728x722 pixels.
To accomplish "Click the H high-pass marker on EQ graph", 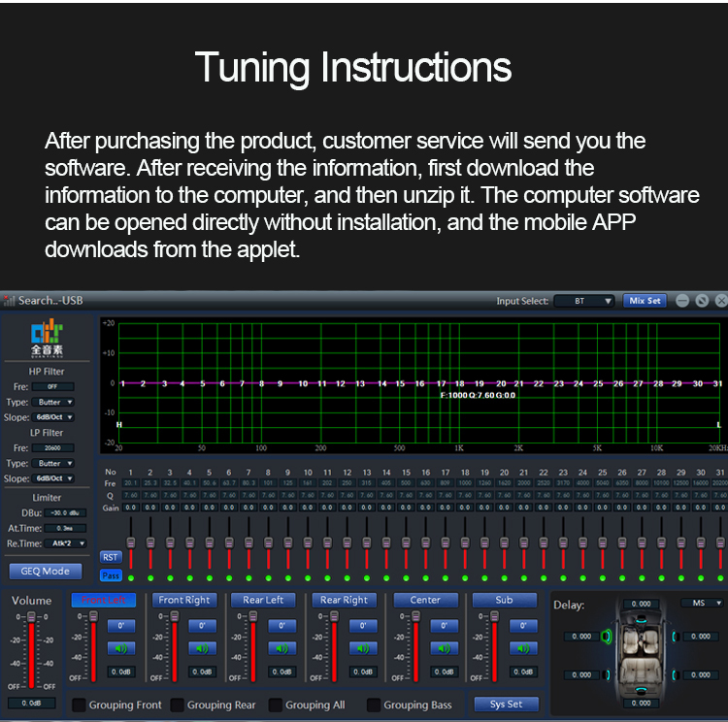I will point(119,425).
